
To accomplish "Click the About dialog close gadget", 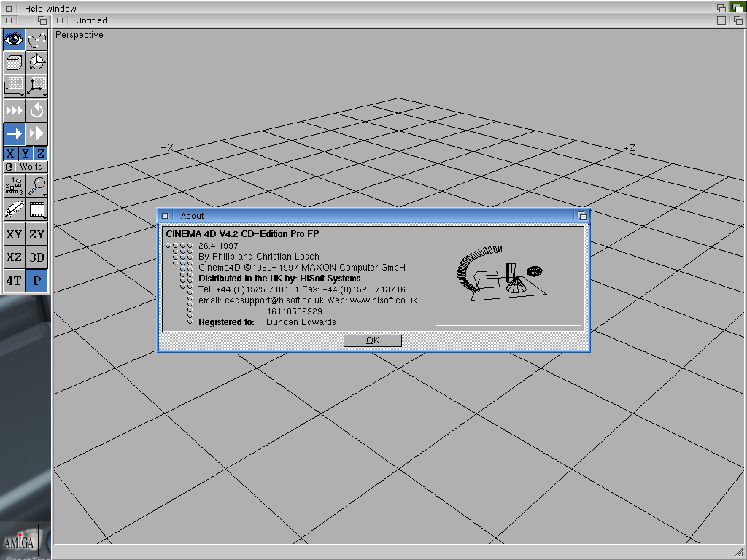I will point(165,216).
